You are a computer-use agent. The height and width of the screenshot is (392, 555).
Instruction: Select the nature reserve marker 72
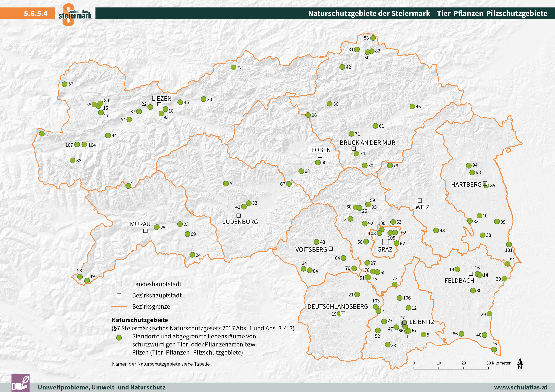(234, 67)
